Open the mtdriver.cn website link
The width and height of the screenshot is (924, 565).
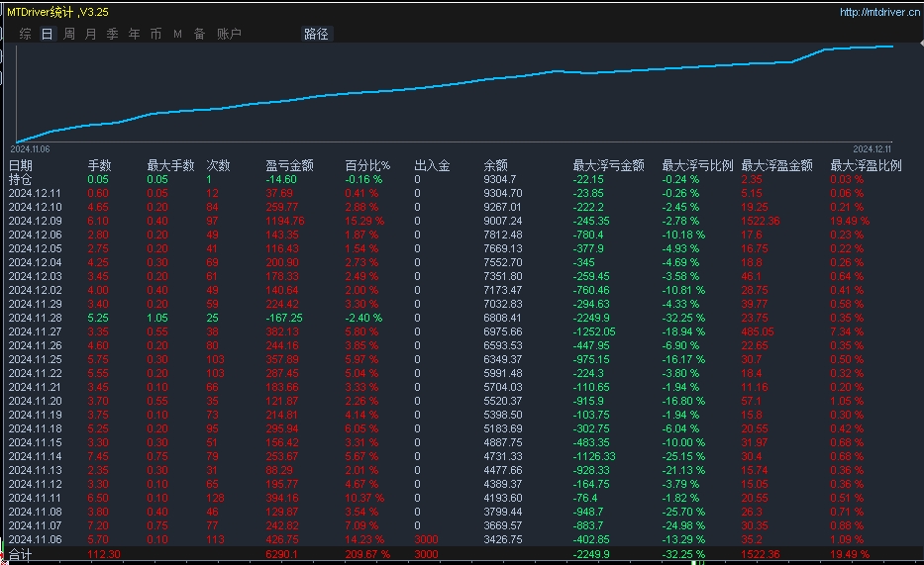coord(878,12)
